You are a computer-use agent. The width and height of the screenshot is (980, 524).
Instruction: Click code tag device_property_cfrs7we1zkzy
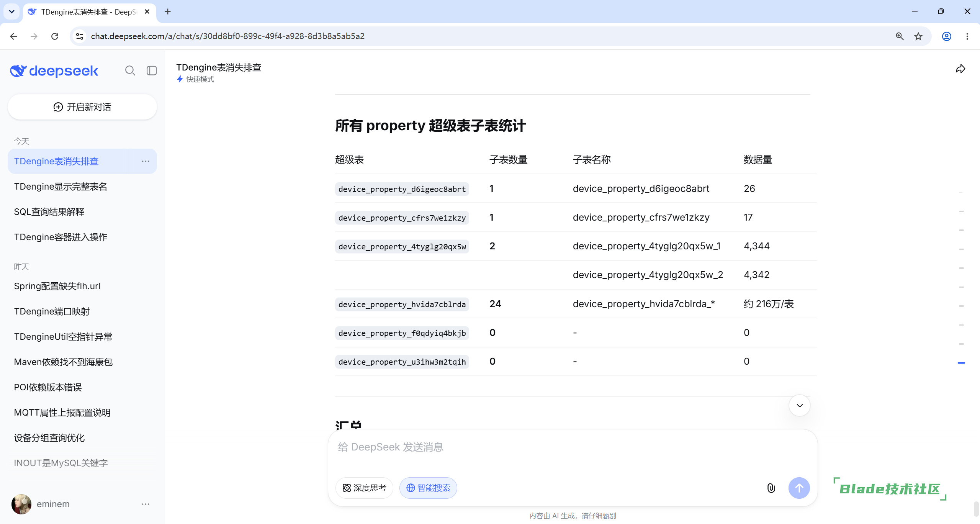point(402,218)
